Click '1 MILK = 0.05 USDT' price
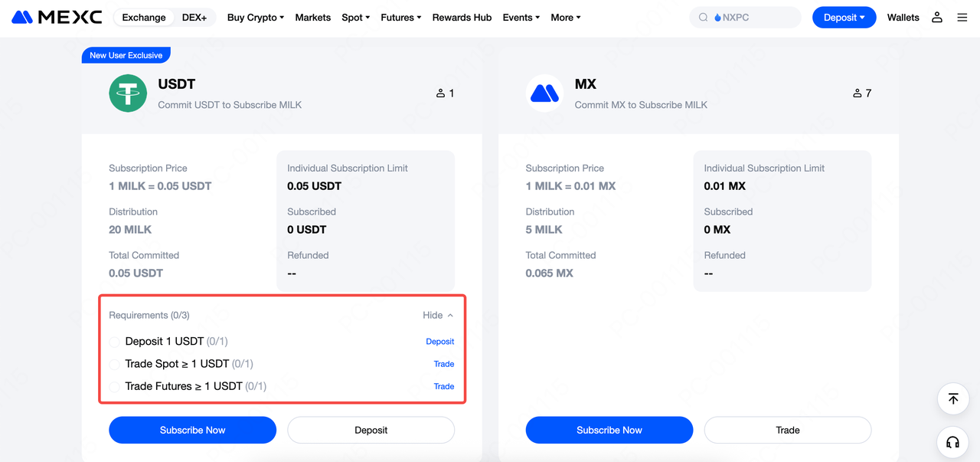This screenshot has width=980, height=462. [160, 186]
